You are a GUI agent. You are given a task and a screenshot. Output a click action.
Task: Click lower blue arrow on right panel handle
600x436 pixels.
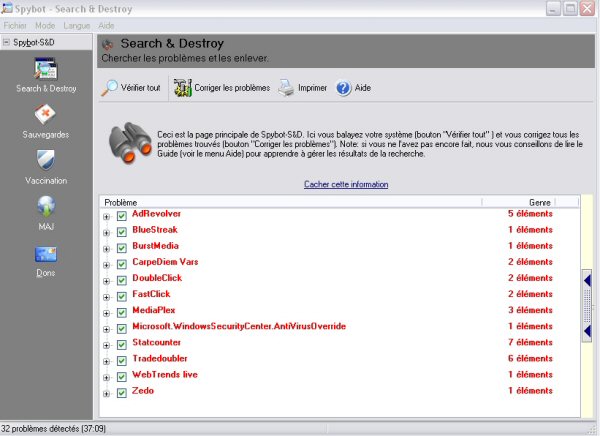pyautogui.click(x=587, y=331)
